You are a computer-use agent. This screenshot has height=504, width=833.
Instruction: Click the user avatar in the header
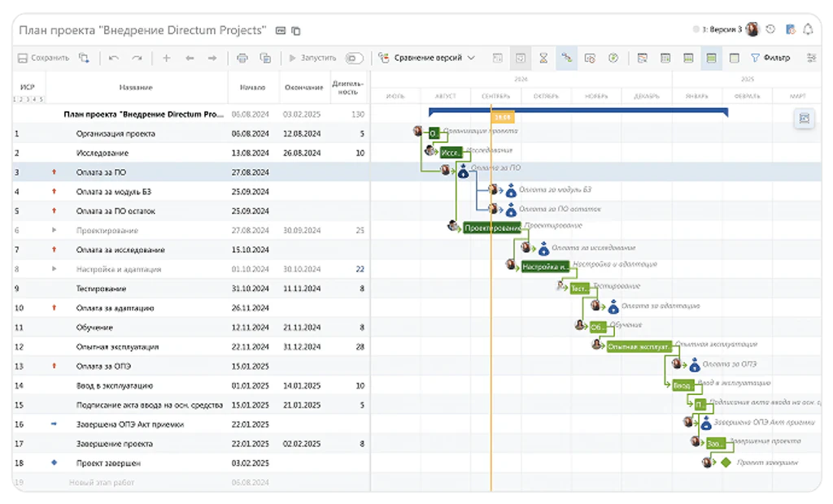coord(752,30)
